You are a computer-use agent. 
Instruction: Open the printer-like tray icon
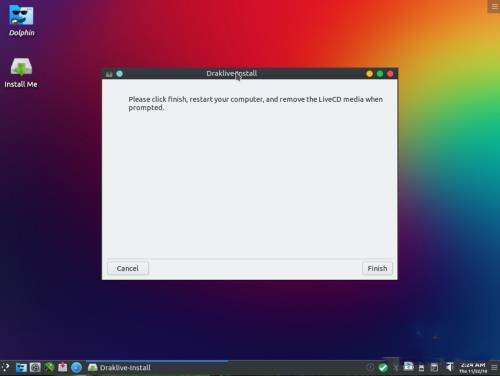(x=408, y=366)
